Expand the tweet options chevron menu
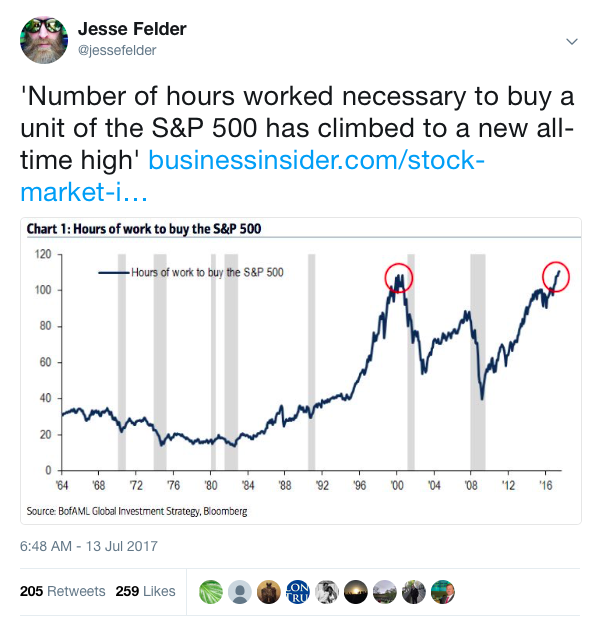The height and width of the screenshot is (629, 601). 571,41
